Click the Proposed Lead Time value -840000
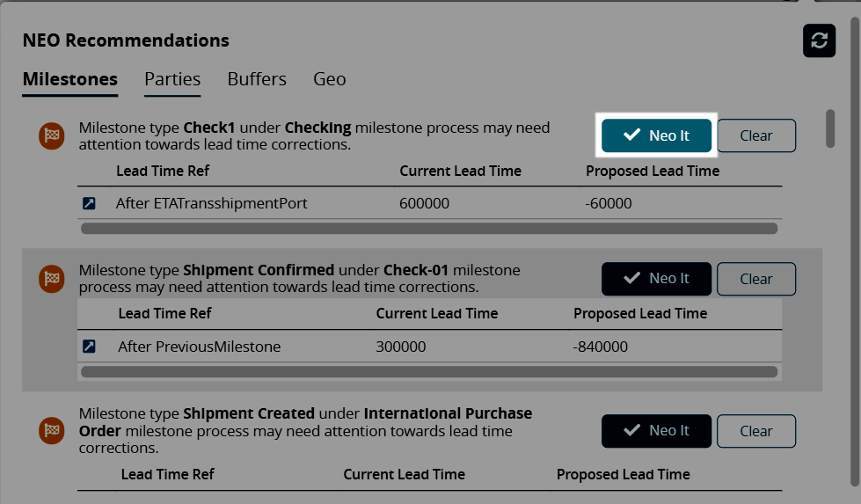The width and height of the screenshot is (861, 504). tap(601, 347)
